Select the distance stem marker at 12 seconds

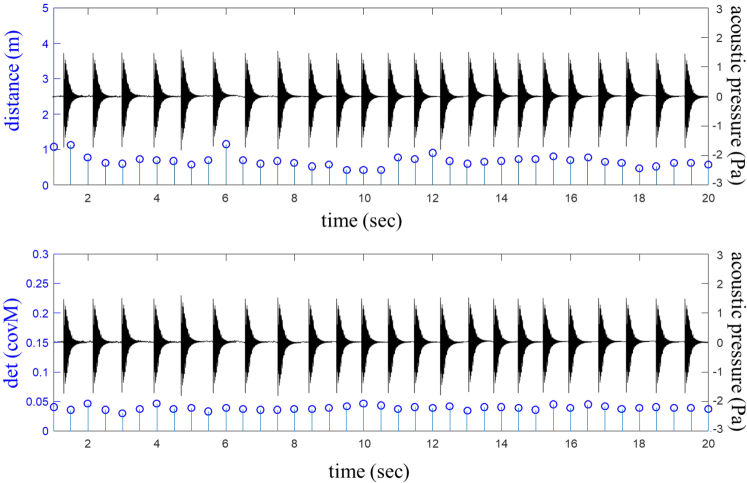(433, 153)
